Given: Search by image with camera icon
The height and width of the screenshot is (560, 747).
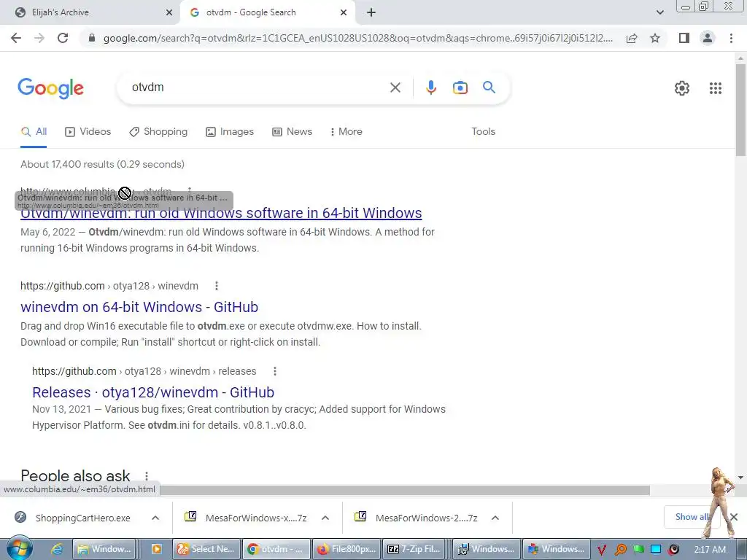Looking at the screenshot, I should pos(460,87).
